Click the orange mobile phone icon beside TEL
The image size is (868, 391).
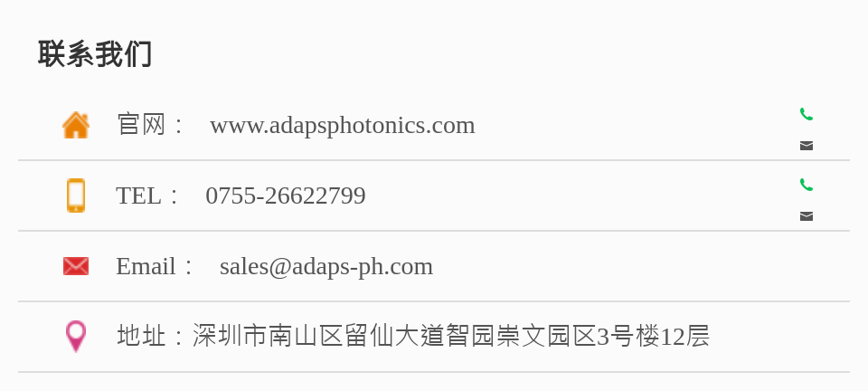coord(76,195)
